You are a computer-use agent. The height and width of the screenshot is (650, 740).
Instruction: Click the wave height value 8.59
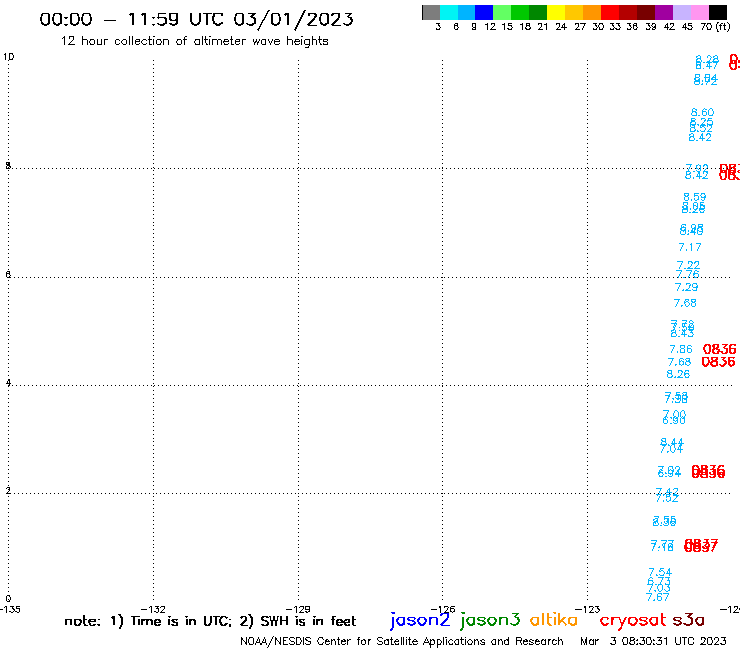coord(695,196)
